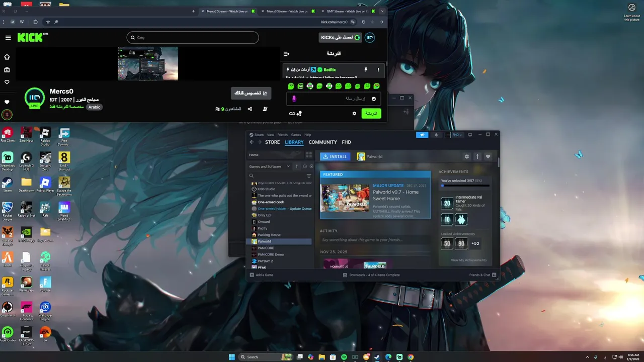Open emoji picker in chat box
The width and height of the screenshot is (644, 362).
point(373,99)
